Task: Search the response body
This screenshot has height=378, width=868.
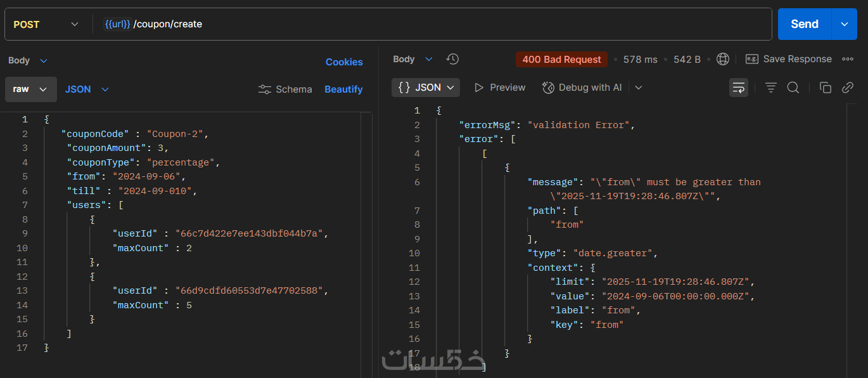Action: tap(793, 88)
